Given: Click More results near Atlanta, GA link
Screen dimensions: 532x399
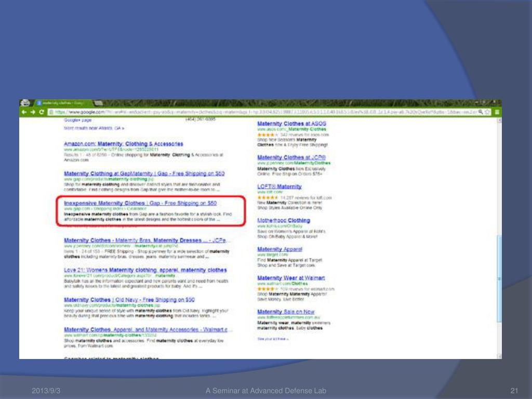Looking at the screenshot, I should 94,128.
